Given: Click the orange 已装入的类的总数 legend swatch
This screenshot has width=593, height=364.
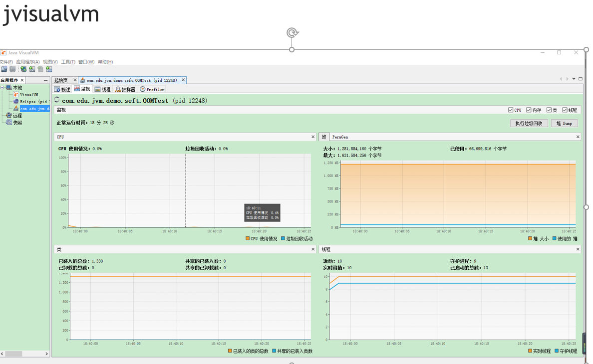Looking at the screenshot, I should 230,351.
